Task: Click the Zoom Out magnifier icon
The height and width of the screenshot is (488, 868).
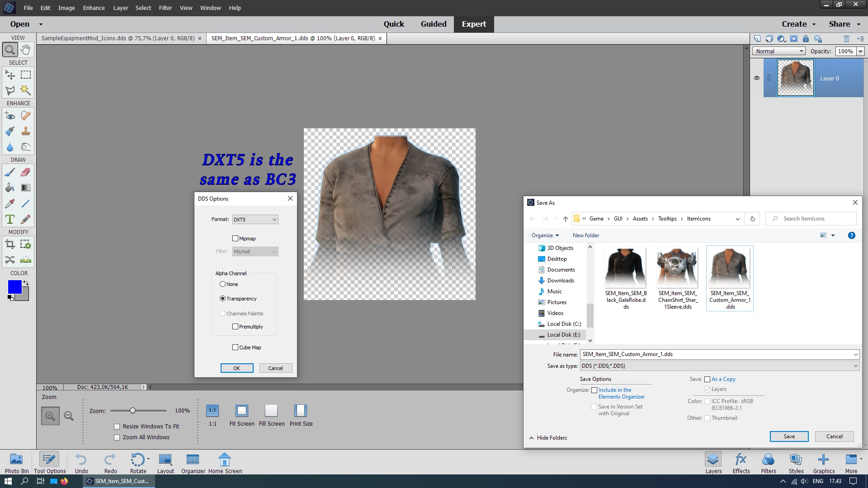Action: [x=69, y=416]
